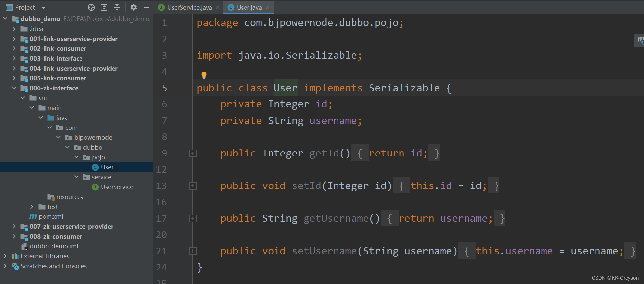Hide the Project tool window with minus icon
Image resolution: width=644 pixels, height=284 pixels.
[146, 7]
